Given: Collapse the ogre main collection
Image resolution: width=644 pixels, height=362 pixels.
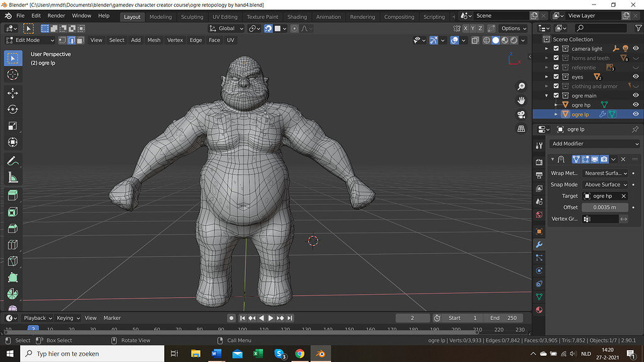Looking at the screenshot, I should point(547,96).
